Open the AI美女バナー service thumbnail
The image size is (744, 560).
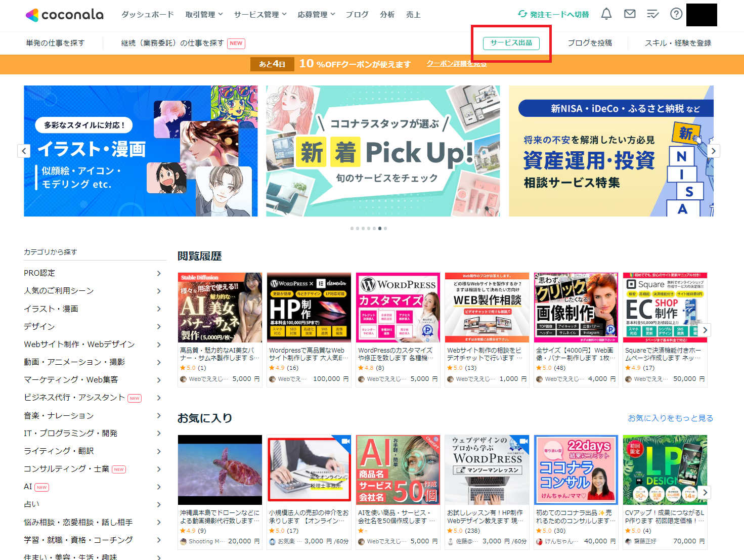[x=220, y=308]
